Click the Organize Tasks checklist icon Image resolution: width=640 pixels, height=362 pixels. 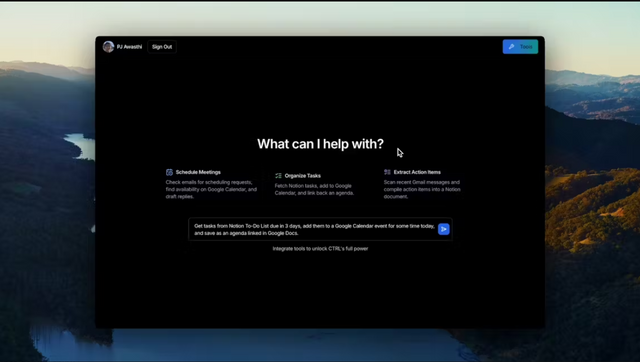[x=278, y=176]
